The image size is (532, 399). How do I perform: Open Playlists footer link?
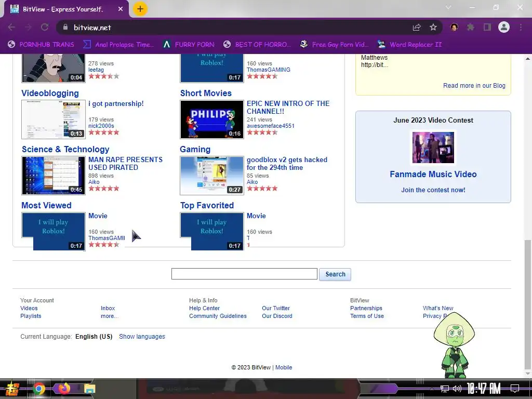pos(31,316)
